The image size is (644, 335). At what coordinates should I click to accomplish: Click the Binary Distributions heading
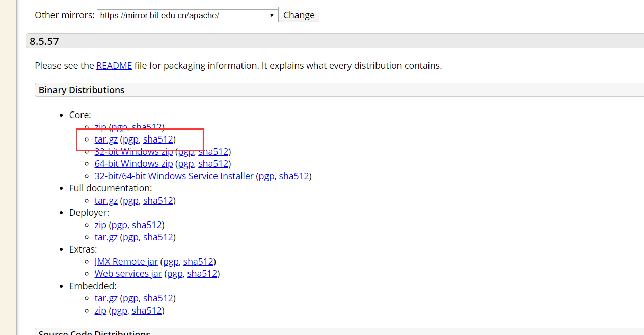click(82, 90)
